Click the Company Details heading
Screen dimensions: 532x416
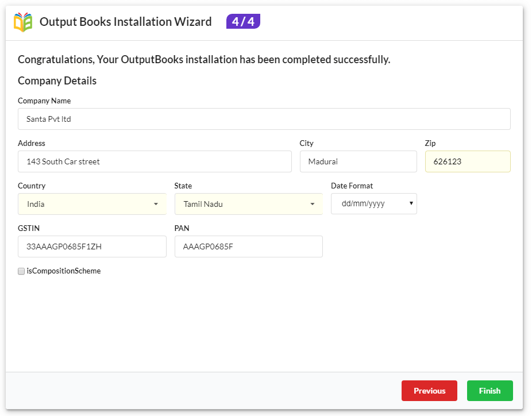[x=57, y=81]
